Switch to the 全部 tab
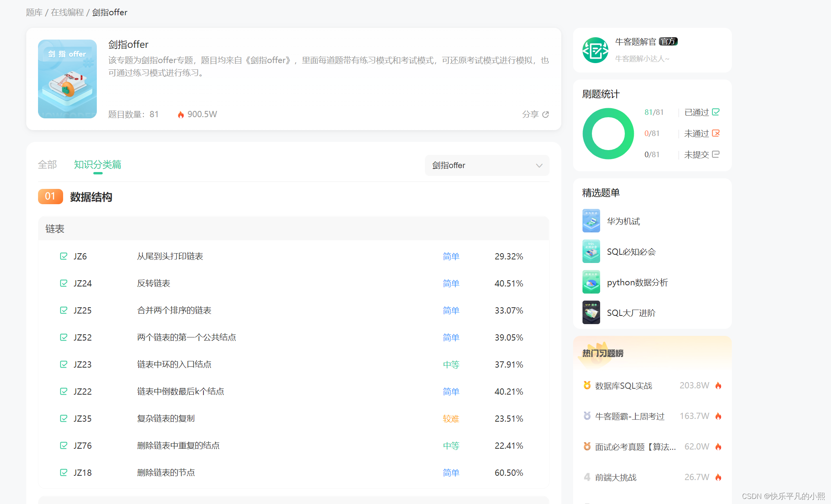The height and width of the screenshot is (504, 831). (47, 165)
